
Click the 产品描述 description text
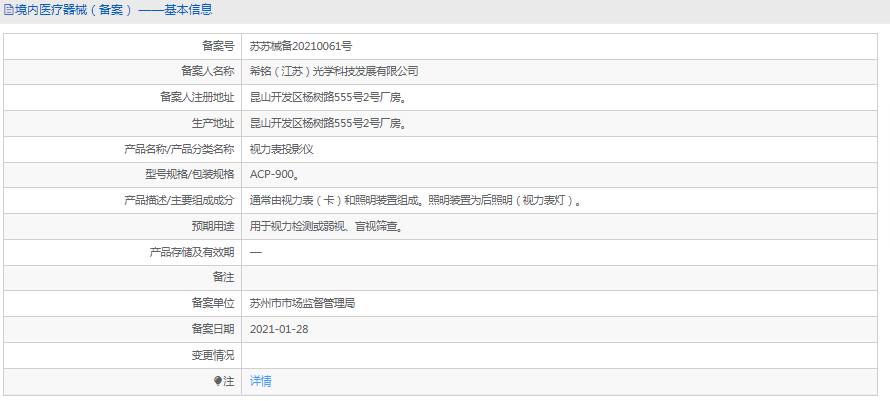tap(415, 201)
